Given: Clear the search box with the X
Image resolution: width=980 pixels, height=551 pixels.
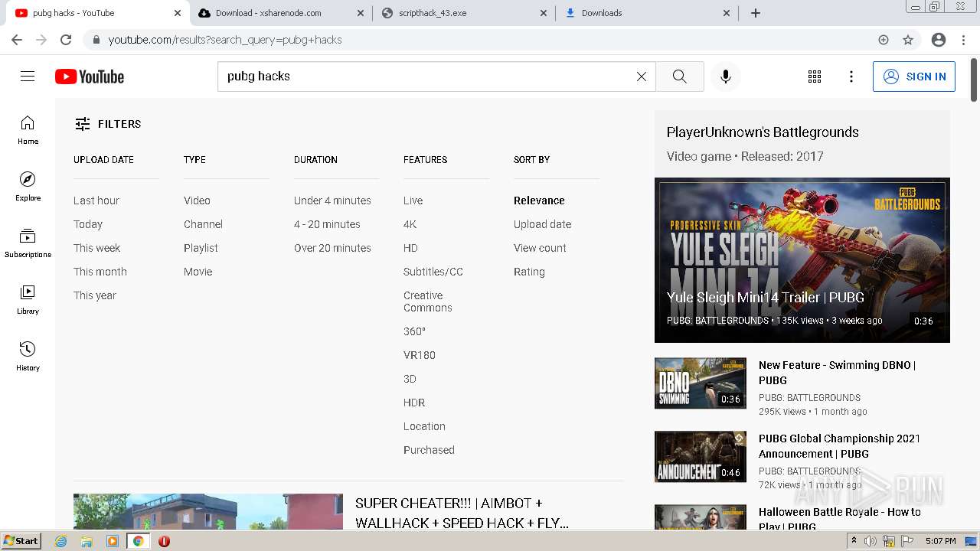Looking at the screenshot, I should pos(642,77).
